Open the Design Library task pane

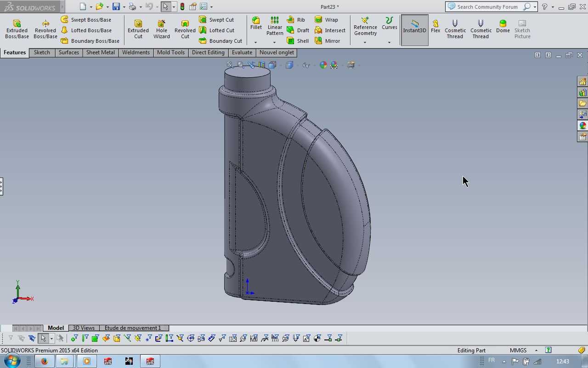(582, 92)
